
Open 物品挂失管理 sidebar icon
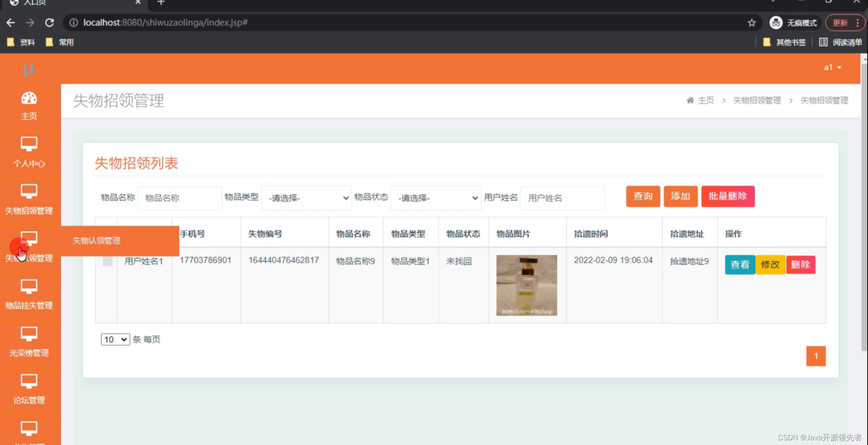pos(29,286)
